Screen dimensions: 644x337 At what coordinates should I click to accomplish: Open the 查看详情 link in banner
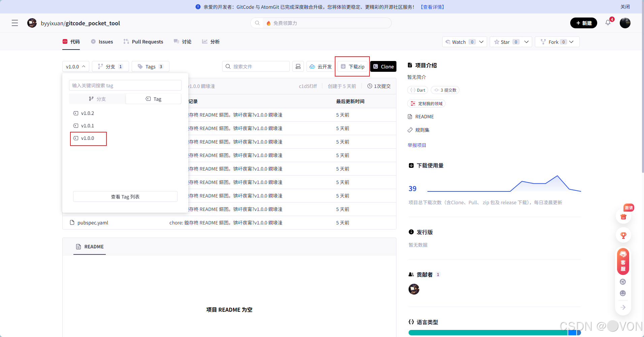432,7
